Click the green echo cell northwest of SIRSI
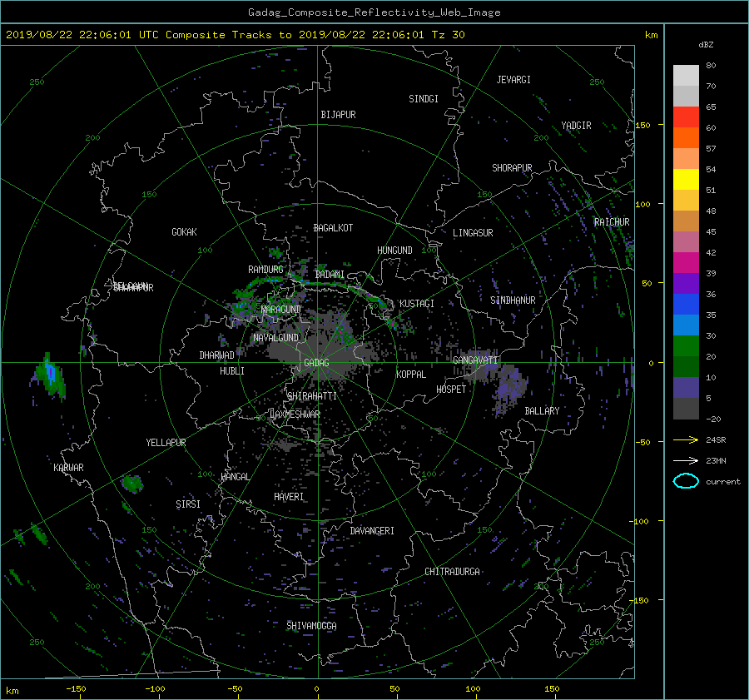The height and width of the screenshot is (700, 749). coord(131,483)
